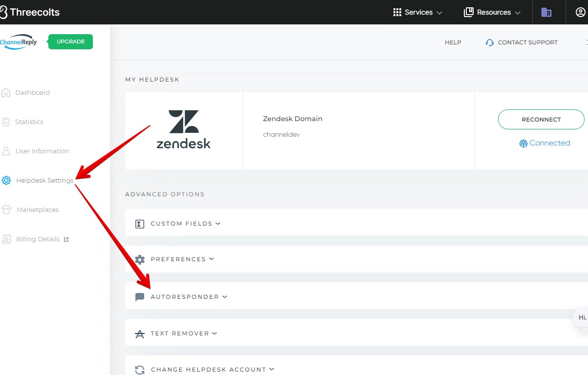Viewport: 588px width, 375px height.
Task: Select User Information in sidebar
Action: coord(42,151)
